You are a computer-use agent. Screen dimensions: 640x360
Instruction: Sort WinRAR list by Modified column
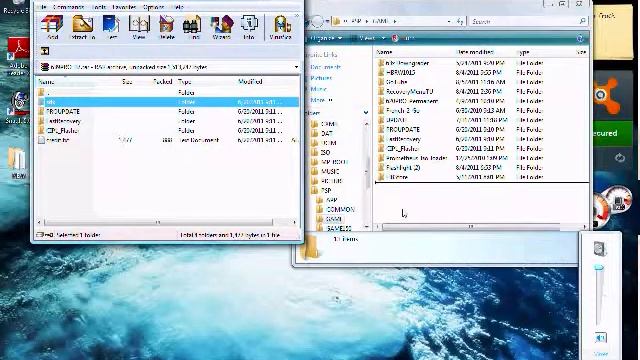pyautogui.click(x=250, y=82)
